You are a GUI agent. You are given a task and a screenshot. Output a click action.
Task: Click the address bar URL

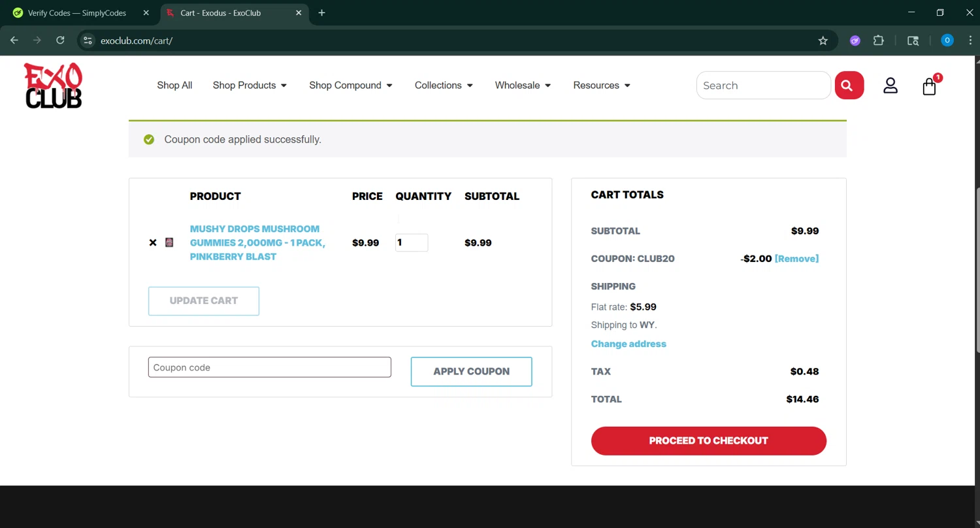pyautogui.click(x=137, y=41)
